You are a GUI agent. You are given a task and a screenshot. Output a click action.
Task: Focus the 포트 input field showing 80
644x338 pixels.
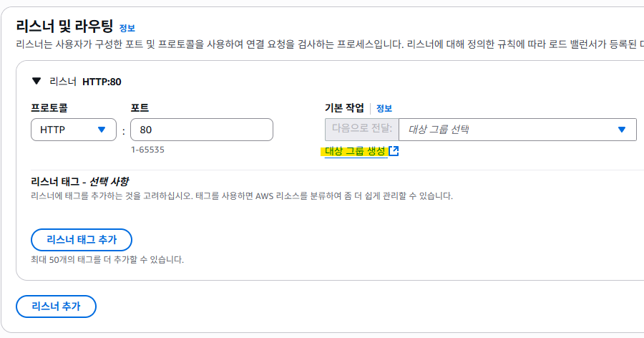click(202, 130)
